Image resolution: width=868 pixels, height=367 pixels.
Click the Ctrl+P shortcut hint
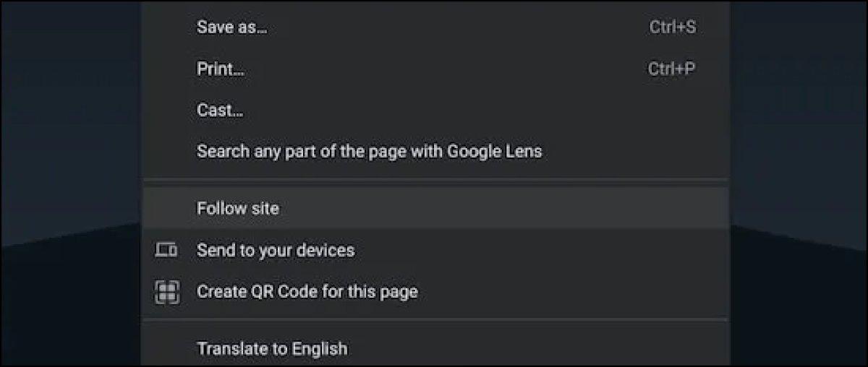(x=672, y=69)
